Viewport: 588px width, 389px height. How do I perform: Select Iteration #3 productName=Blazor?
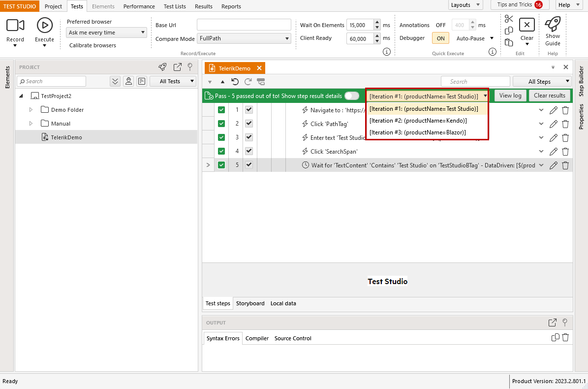pos(427,132)
